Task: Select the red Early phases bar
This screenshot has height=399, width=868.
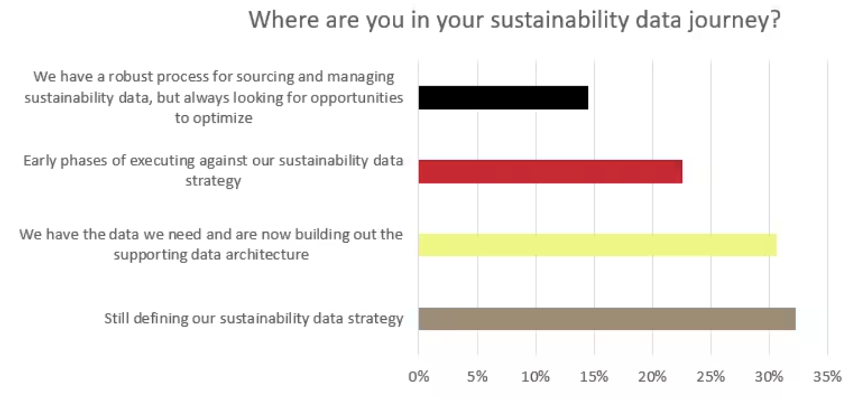Action: (550, 171)
